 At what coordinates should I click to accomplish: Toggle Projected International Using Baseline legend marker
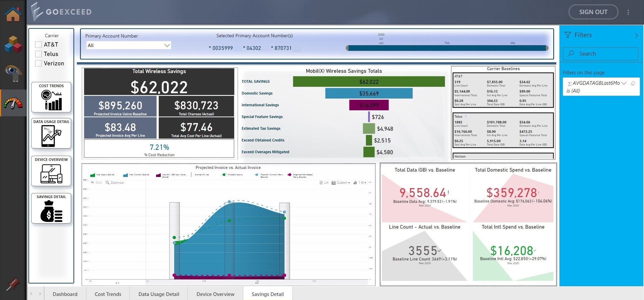pos(289,175)
